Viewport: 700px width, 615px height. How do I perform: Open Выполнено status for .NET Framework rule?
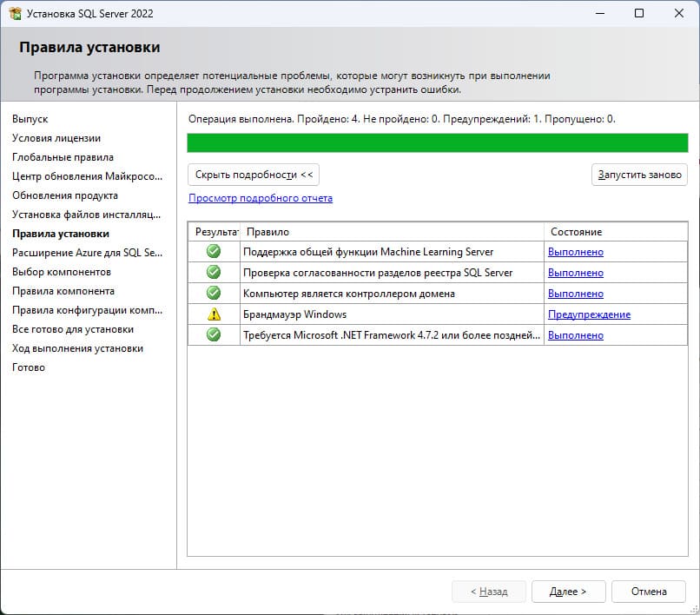pos(576,335)
